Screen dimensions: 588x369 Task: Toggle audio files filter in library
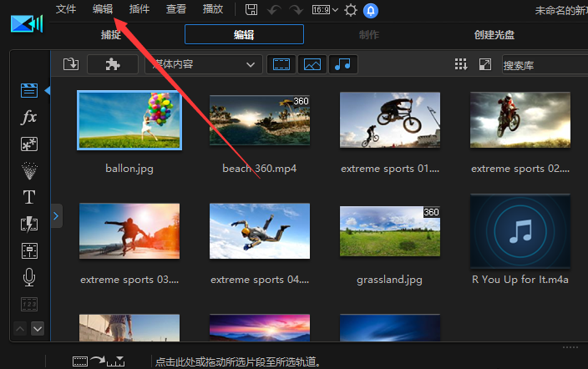click(342, 64)
